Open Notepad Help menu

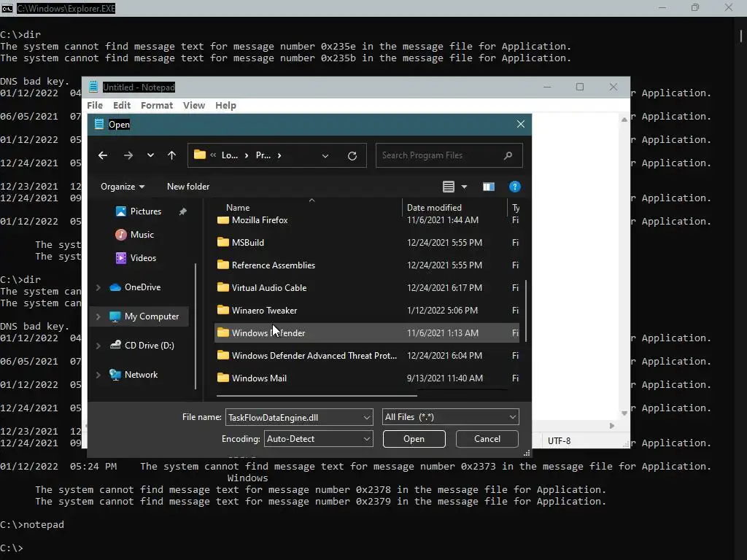point(226,106)
